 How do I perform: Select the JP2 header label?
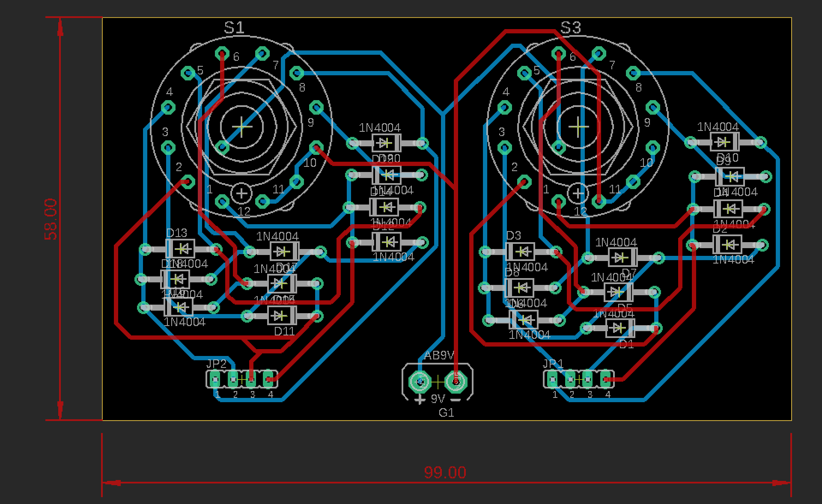click(217, 364)
